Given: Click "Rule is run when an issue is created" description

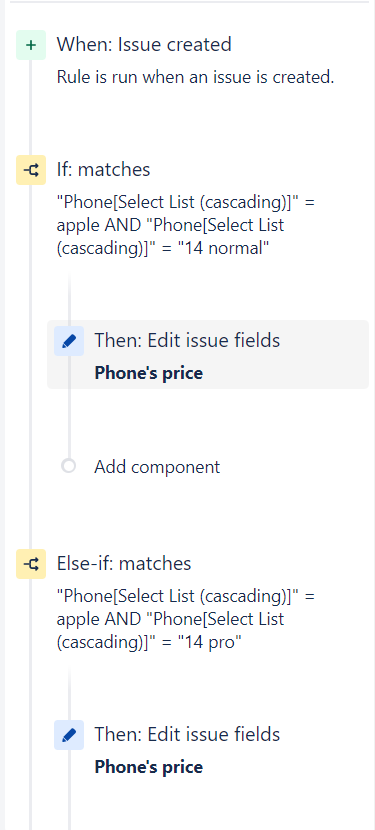Looking at the screenshot, I should [195, 77].
